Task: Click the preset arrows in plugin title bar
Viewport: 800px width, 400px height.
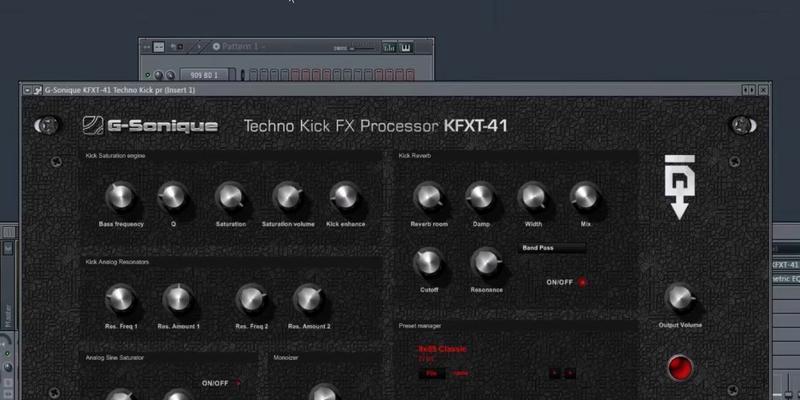Action: click(748, 90)
